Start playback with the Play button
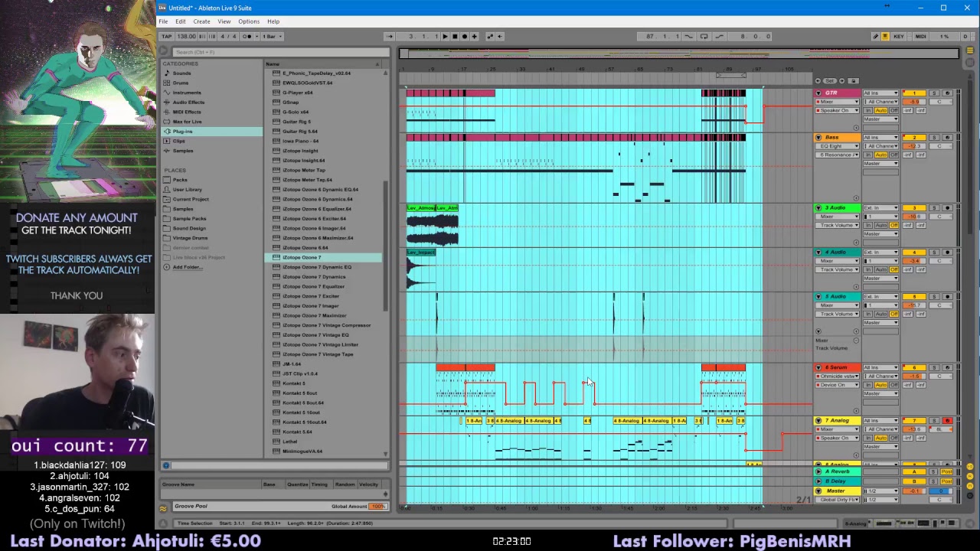 click(x=445, y=36)
